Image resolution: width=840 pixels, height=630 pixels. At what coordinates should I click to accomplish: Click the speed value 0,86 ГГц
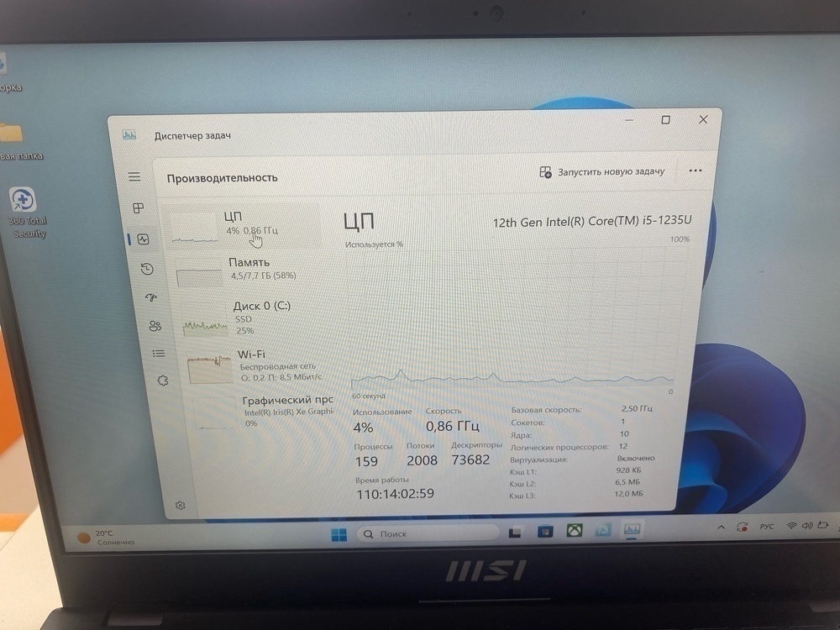pyautogui.click(x=453, y=427)
